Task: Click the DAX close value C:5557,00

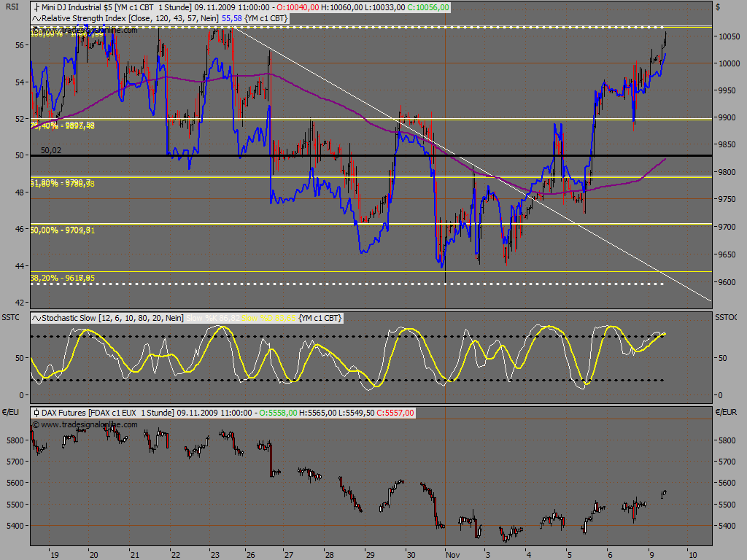Action: pos(395,413)
